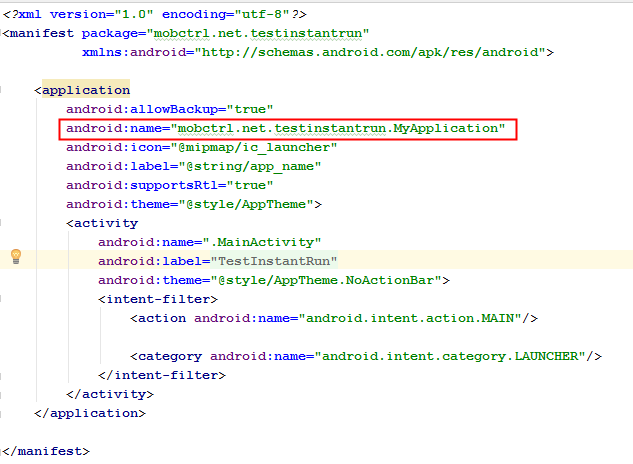Click the android:theme @style/AppTheme line
Image resolution: width=633 pixels, height=464 pixels.
pyautogui.click(x=194, y=204)
